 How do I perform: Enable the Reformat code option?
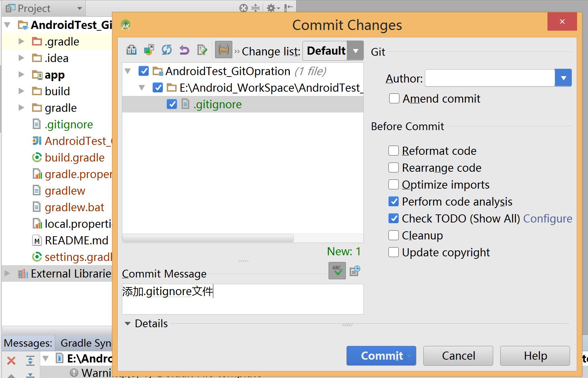tap(393, 151)
